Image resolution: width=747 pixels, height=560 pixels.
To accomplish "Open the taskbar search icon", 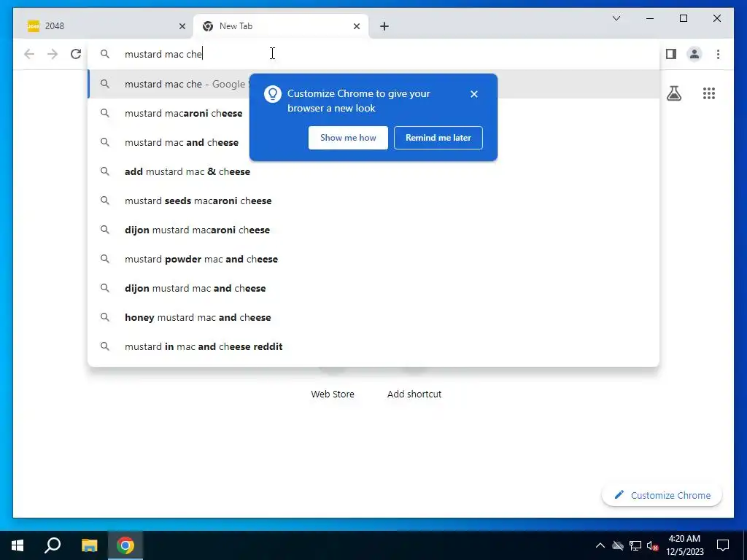I will pos(53,545).
